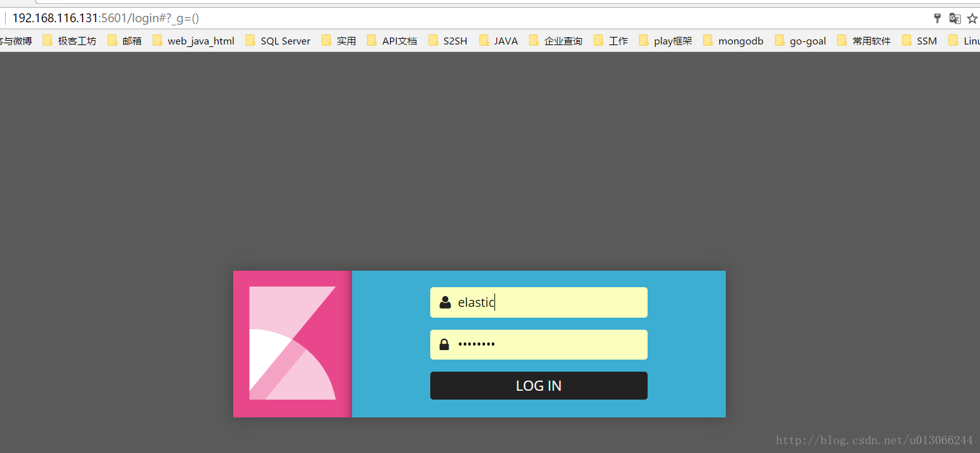
Task: Bookmark this page with the star icon
Action: [x=972, y=18]
